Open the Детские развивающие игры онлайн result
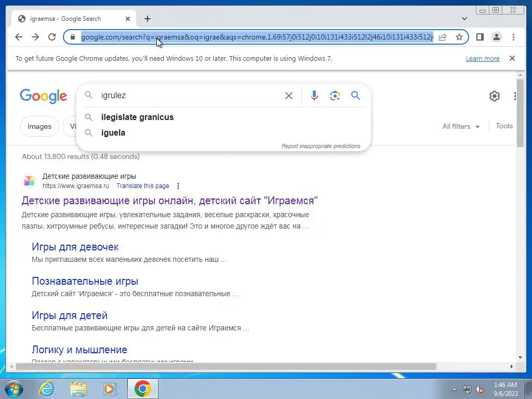Image resolution: width=532 pixels, height=399 pixels. pyautogui.click(x=170, y=201)
